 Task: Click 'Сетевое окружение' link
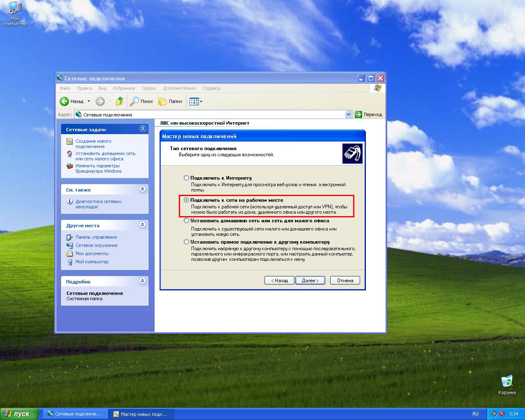click(x=96, y=245)
